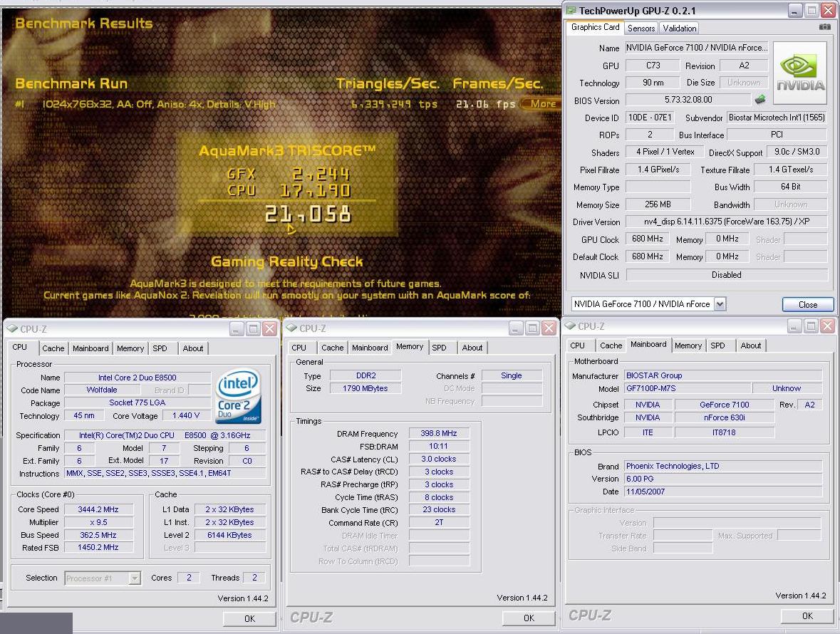Click OK in the middle CPU-Z window
840x634 pixels.
[529, 618]
